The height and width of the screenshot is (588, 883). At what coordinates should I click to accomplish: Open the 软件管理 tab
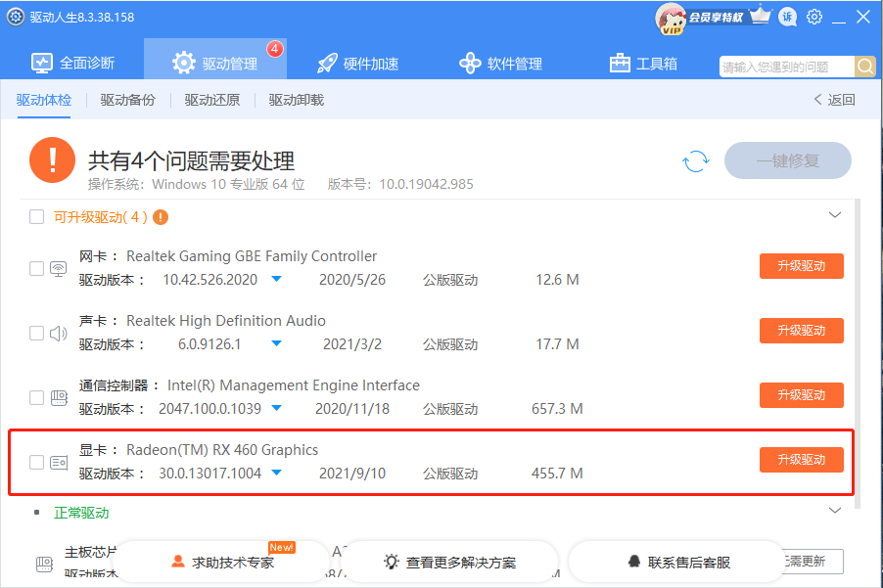(500, 64)
